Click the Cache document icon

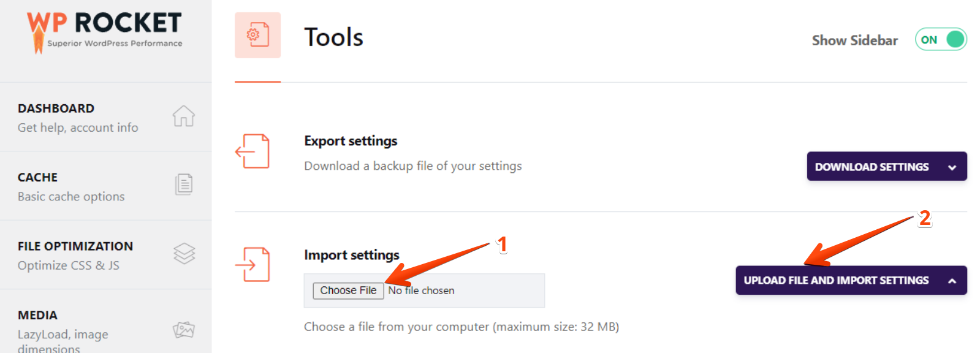[x=183, y=184]
